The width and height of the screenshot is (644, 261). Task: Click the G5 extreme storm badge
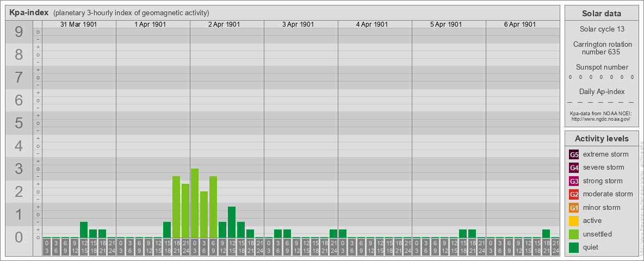click(574, 155)
